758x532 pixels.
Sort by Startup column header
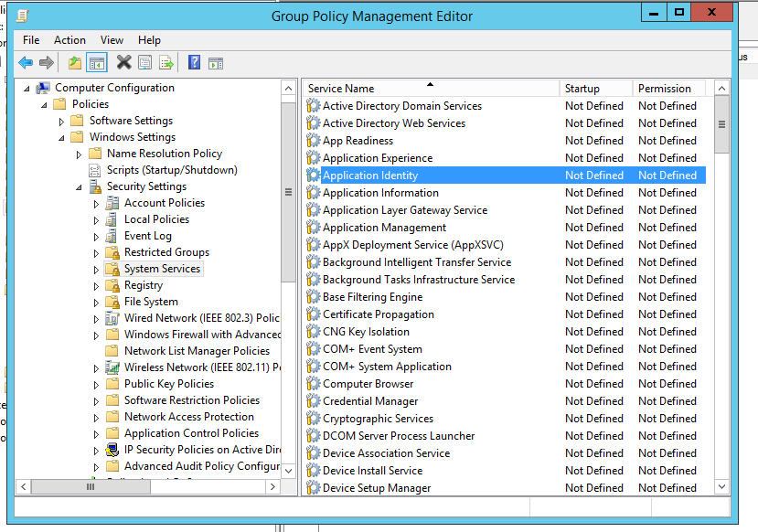tap(596, 89)
